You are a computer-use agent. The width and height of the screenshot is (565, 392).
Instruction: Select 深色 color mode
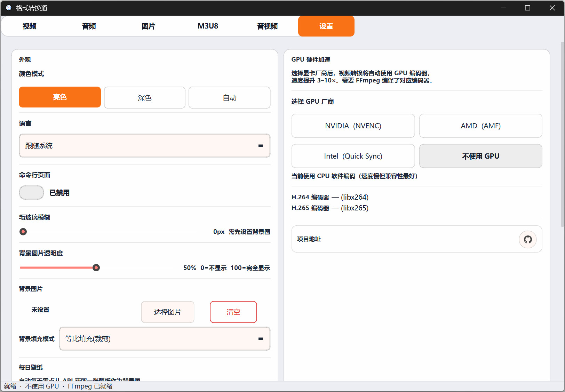click(145, 98)
